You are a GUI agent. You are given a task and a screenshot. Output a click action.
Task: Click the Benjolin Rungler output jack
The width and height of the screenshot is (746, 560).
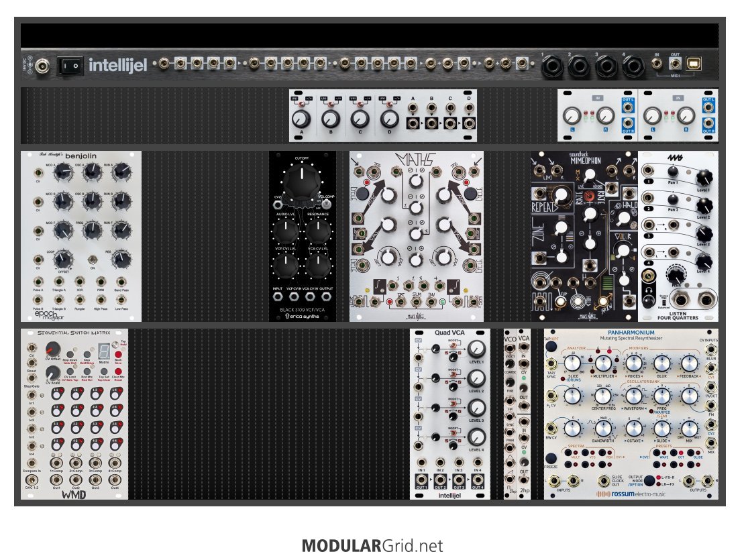coord(79,300)
